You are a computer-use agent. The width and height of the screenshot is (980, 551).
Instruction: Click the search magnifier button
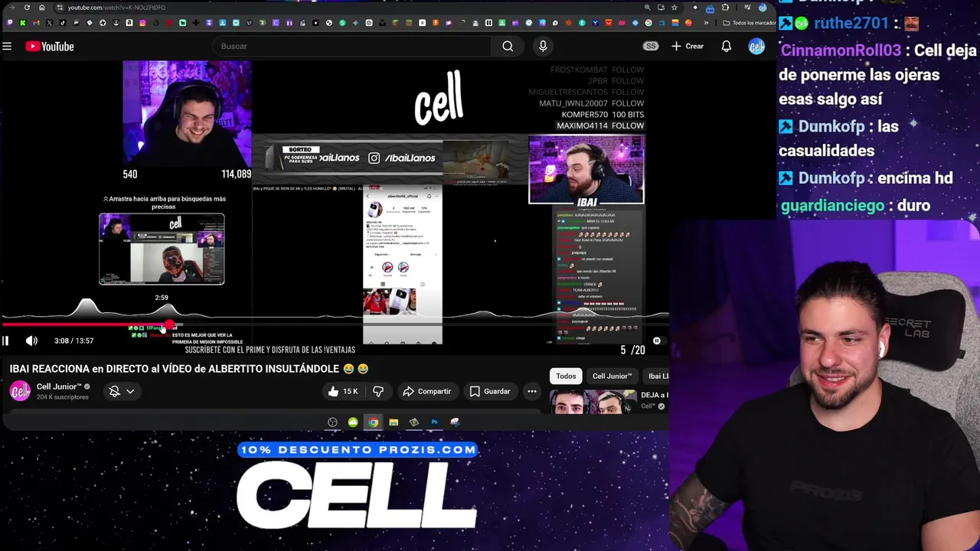(508, 46)
